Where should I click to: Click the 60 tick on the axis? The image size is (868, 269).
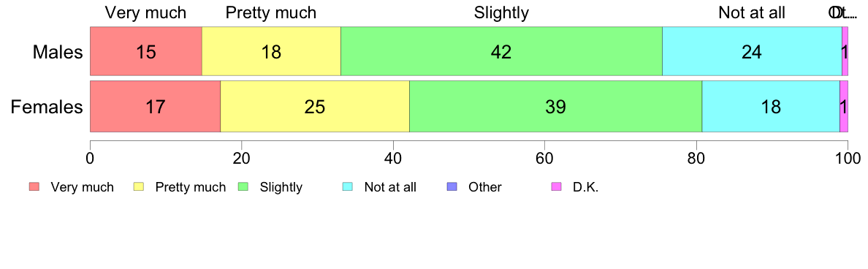coord(544,158)
